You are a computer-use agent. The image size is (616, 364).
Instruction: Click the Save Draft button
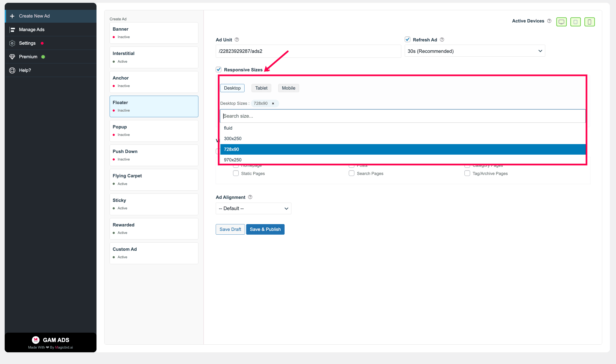coord(230,229)
